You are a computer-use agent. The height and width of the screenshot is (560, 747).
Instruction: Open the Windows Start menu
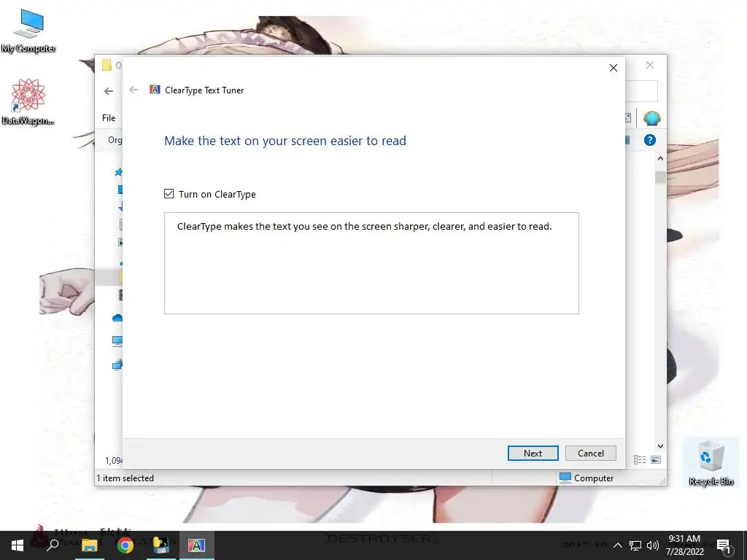pos(18,545)
